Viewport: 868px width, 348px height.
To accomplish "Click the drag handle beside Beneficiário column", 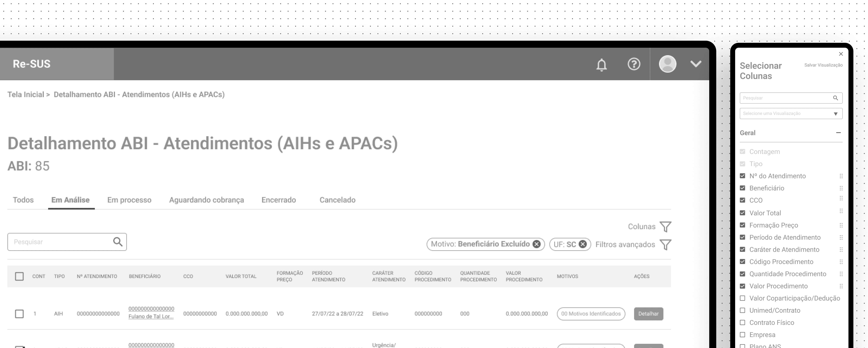I will click(x=841, y=188).
